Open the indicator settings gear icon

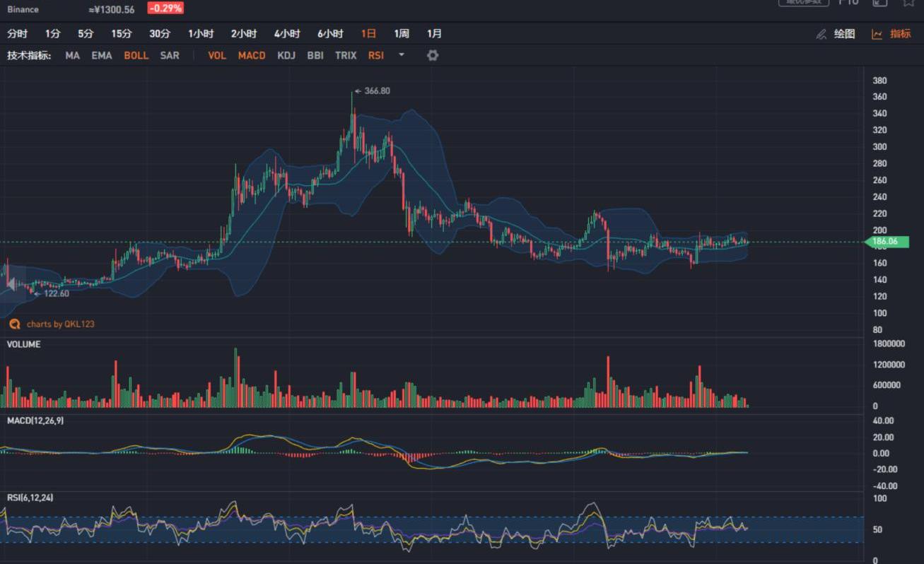(x=433, y=55)
